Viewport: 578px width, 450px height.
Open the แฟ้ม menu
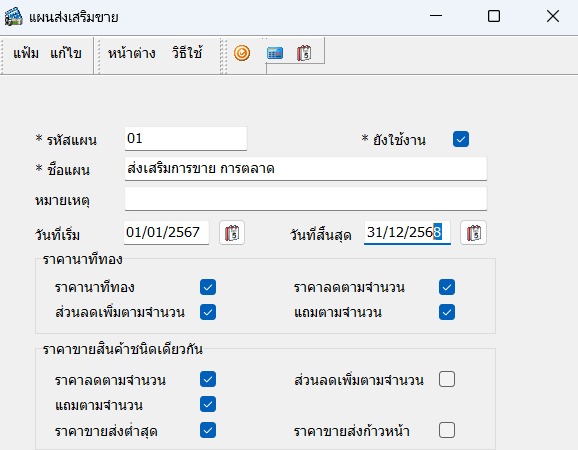point(26,53)
